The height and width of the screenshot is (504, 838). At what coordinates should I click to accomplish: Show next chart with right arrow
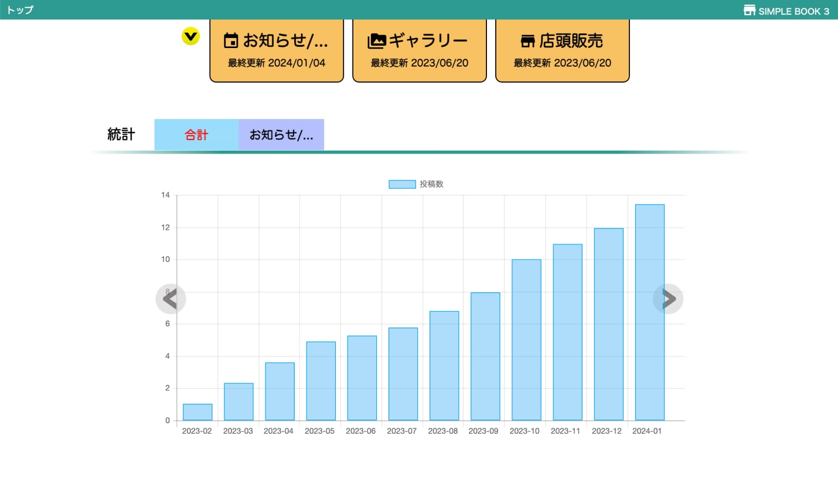tap(668, 299)
